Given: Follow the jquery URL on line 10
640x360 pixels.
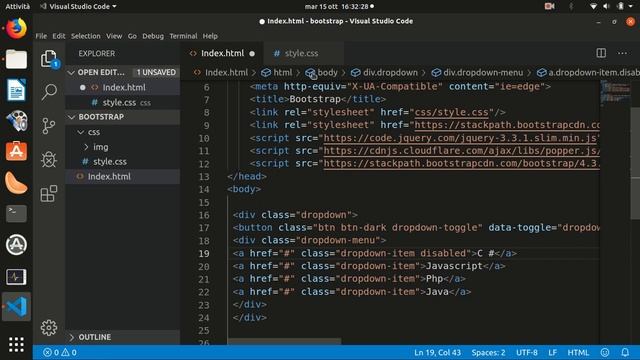Looking at the screenshot, I should coord(460,138).
